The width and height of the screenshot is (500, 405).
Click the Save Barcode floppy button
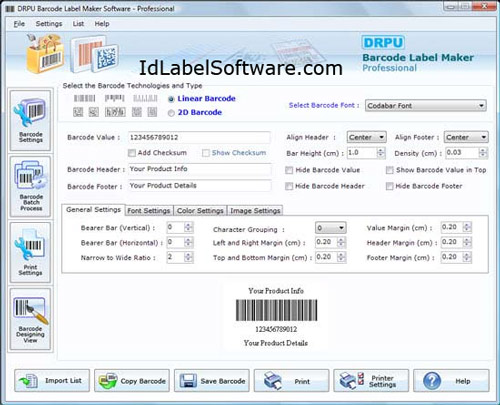[x=212, y=380]
